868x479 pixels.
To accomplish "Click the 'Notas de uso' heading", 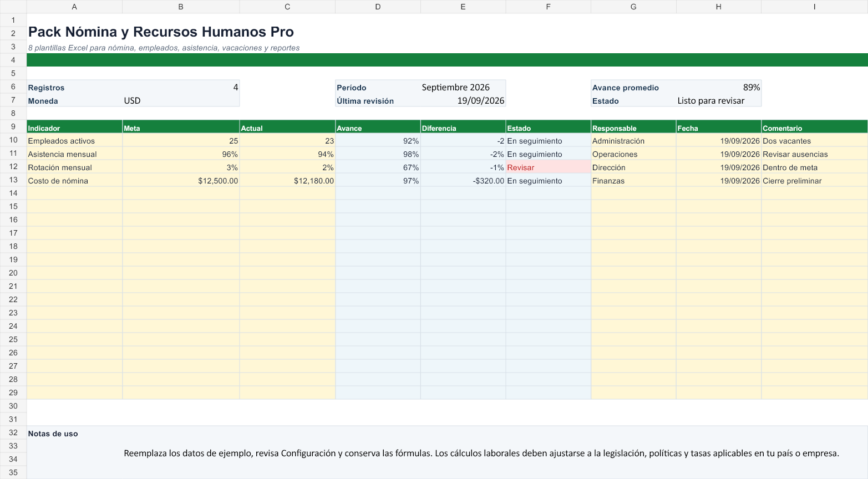I will (53, 434).
